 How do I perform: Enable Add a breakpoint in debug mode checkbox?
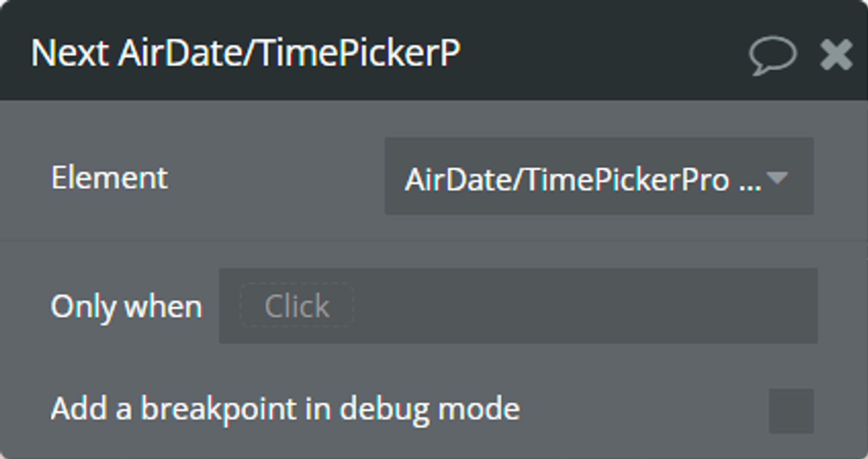click(x=791, y=411)
